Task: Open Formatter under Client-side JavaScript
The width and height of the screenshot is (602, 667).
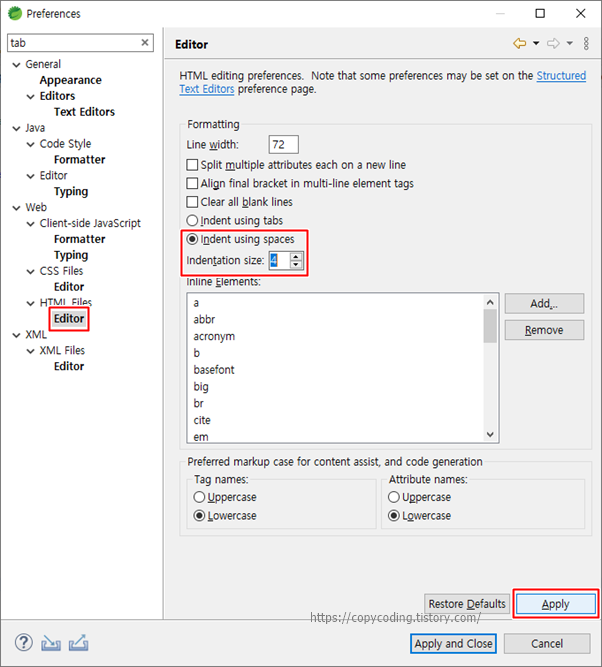Action: point(80,239)
